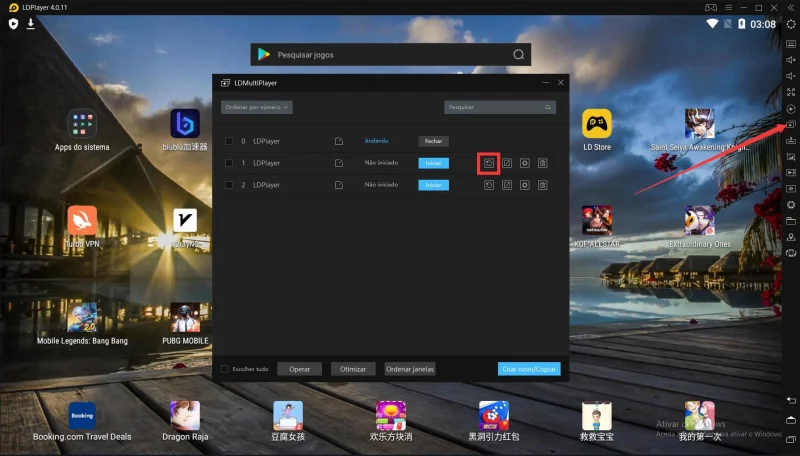The height and width of the screenshot is (456, 800).
Task: Create desktop shortcut for LDPlayer instance 2
Action: (x=507, y=185)
